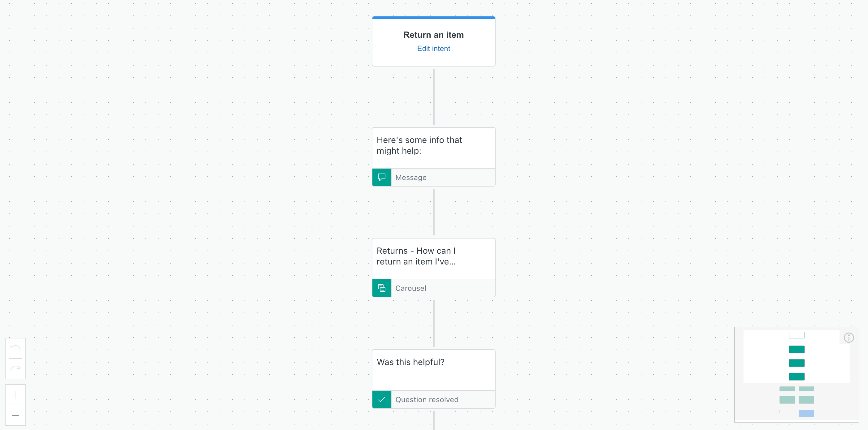Click the Question resolved step label
Image resolution: width=868 pixels, height=430 pixels.
tap(427, 399)
